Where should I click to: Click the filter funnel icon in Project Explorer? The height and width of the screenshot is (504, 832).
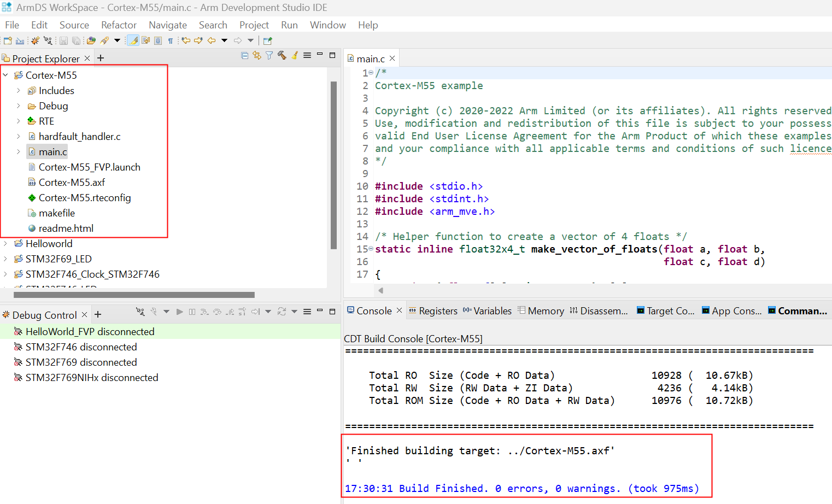[x=269, y=55]
